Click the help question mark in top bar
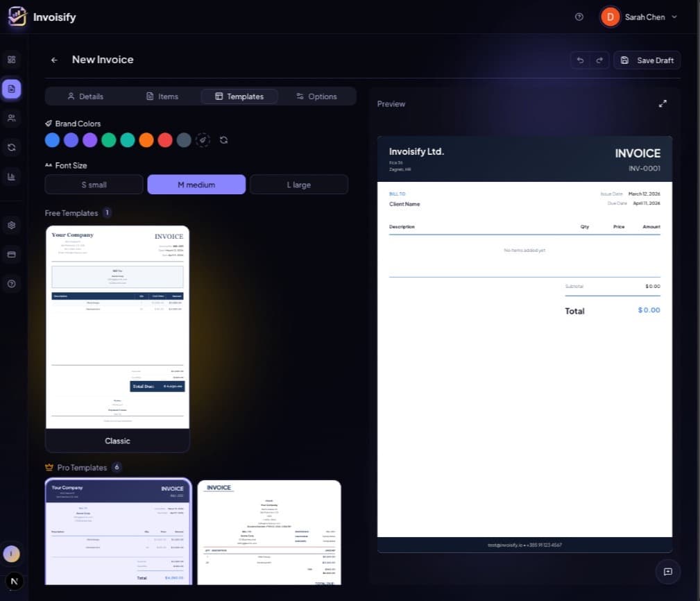Screen dimensions: 700x601 coord(579,17)
